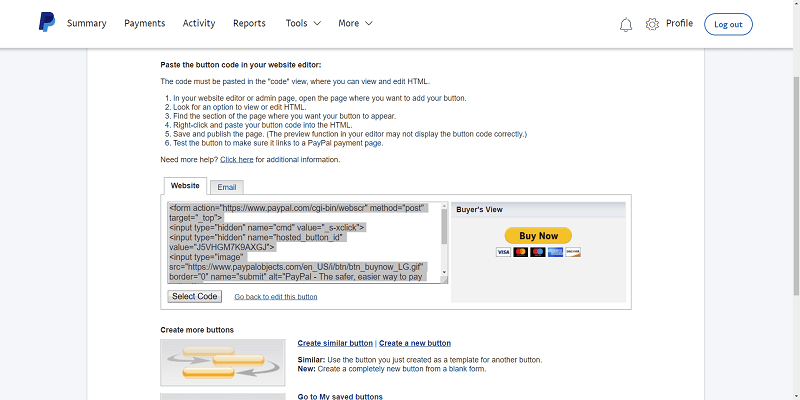
Task: Open the notifications bell
Action: (x=626, y=24)
